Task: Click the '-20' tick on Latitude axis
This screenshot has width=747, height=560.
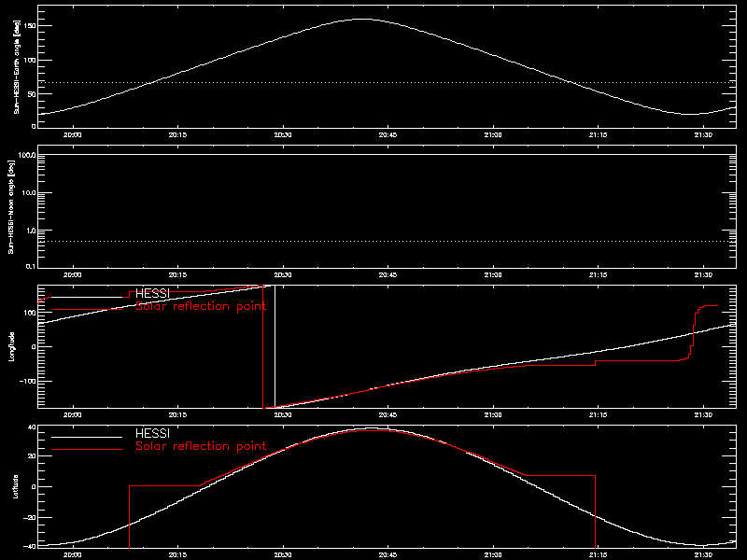Action: (x=30, y=517)
